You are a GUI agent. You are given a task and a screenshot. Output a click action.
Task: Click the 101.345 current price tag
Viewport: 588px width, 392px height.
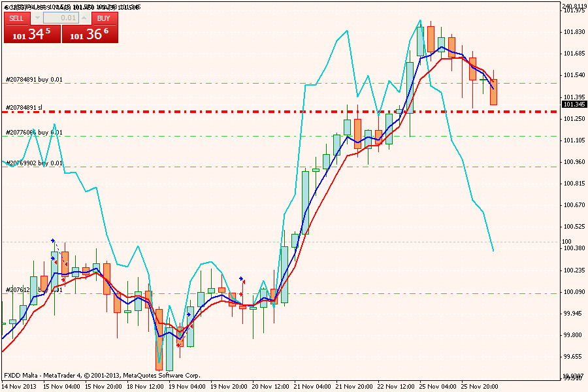tap(574, 104)
